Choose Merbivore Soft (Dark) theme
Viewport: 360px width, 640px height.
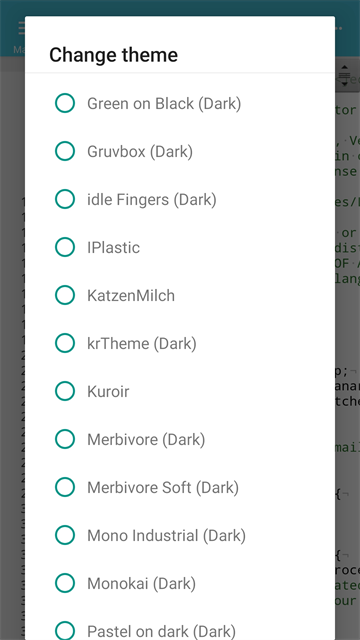coord(180,487)
